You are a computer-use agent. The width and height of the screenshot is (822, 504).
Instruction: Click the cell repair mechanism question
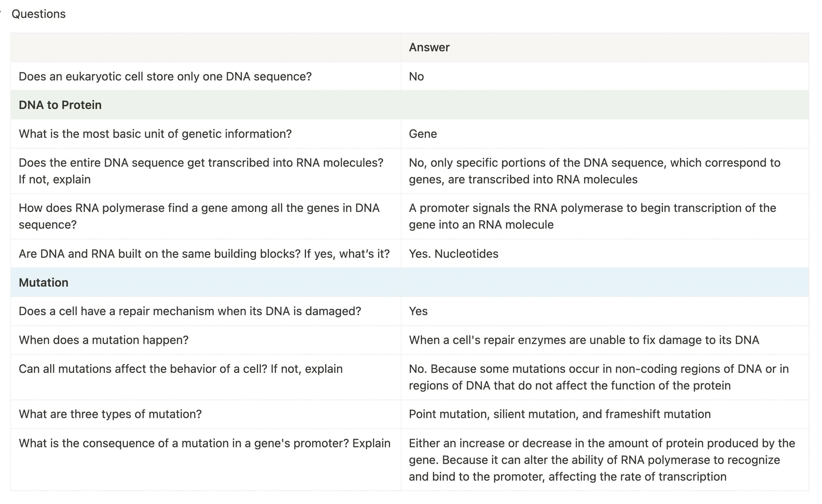[190, 311]
